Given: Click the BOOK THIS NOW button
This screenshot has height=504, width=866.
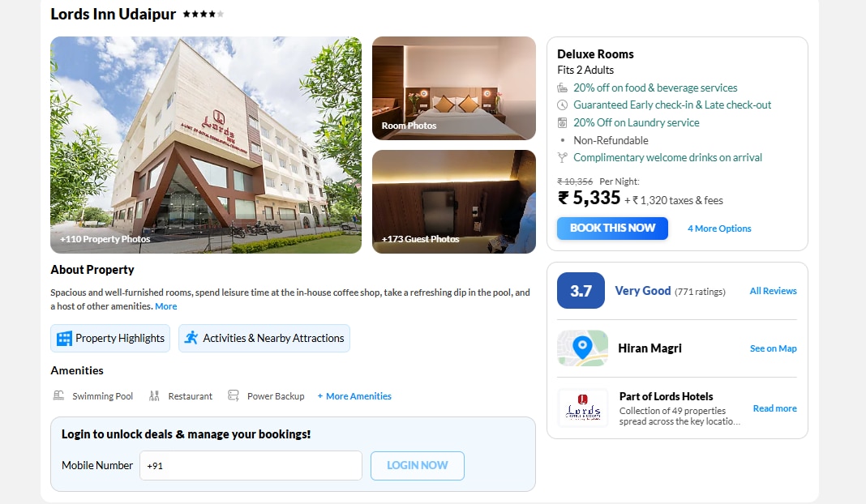Looking at the screenshot, I should click(612, 228).
